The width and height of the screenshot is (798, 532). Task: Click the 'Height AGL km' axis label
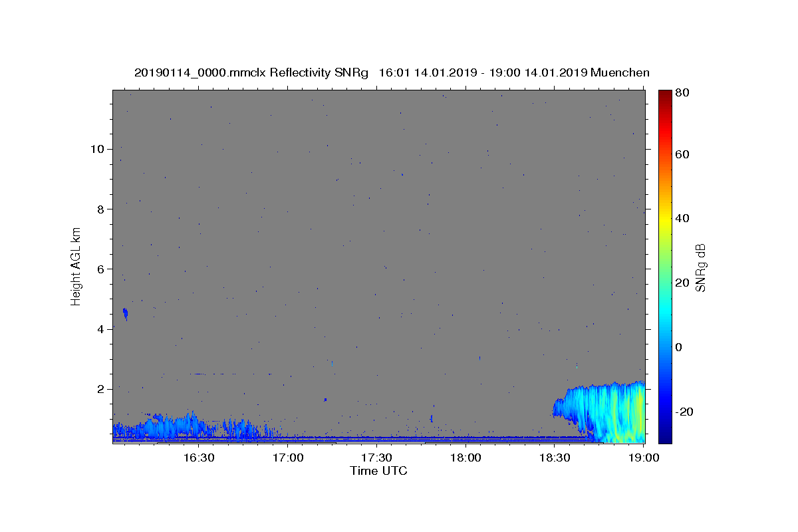[76, 265]
